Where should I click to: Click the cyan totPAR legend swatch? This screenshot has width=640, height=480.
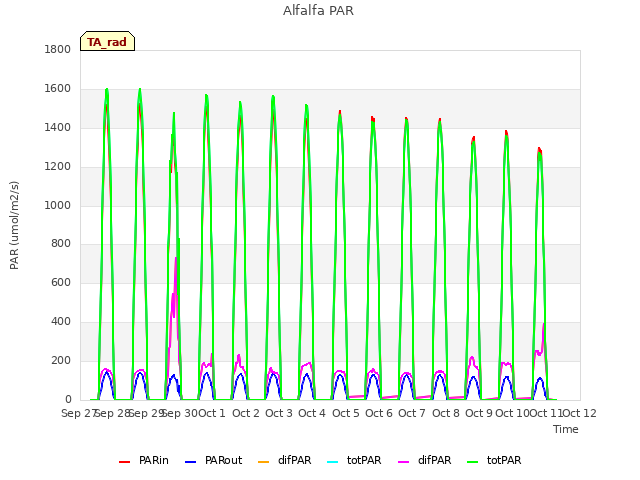coord(333,462)
